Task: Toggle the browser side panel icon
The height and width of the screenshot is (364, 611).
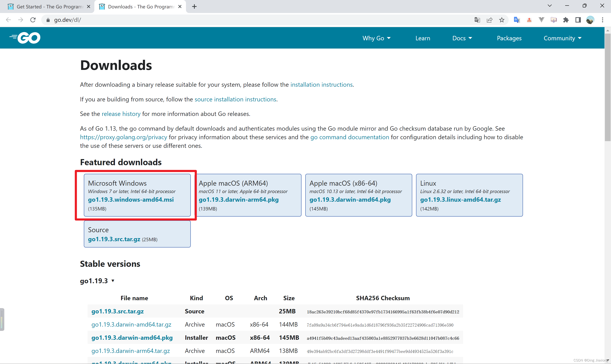Action: pyautogui.click(x=578, y=20)
